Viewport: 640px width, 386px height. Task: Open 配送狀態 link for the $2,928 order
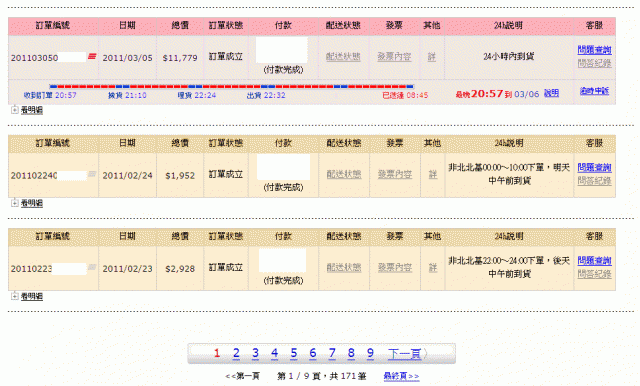click(x=344, y=268)
